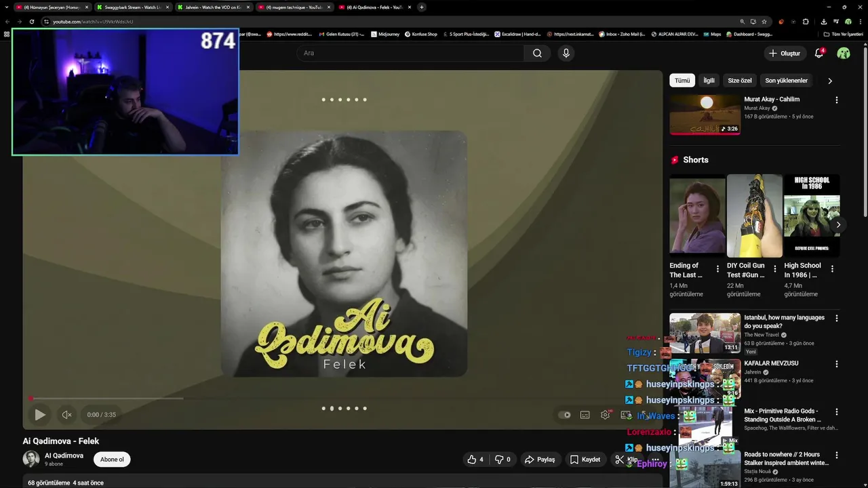Open DIY Coil Gun Test short

755,216
